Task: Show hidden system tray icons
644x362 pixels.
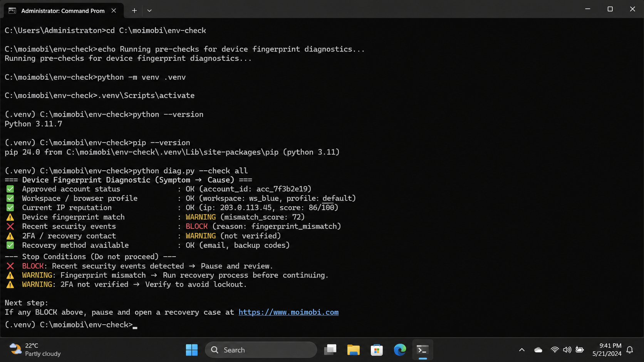Action: [x=522, y=350]
